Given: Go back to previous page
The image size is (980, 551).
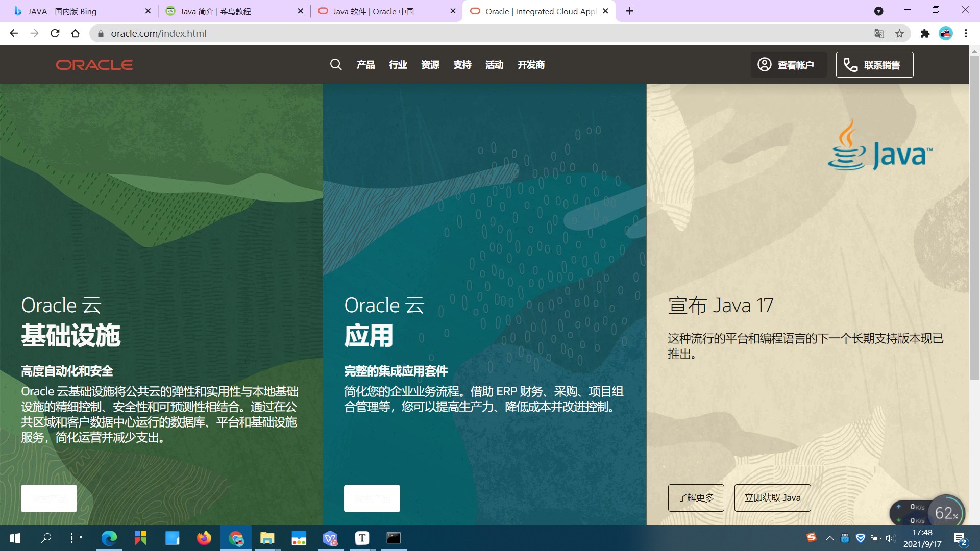Looking at the screenshot, I should (x=14, y=33).
